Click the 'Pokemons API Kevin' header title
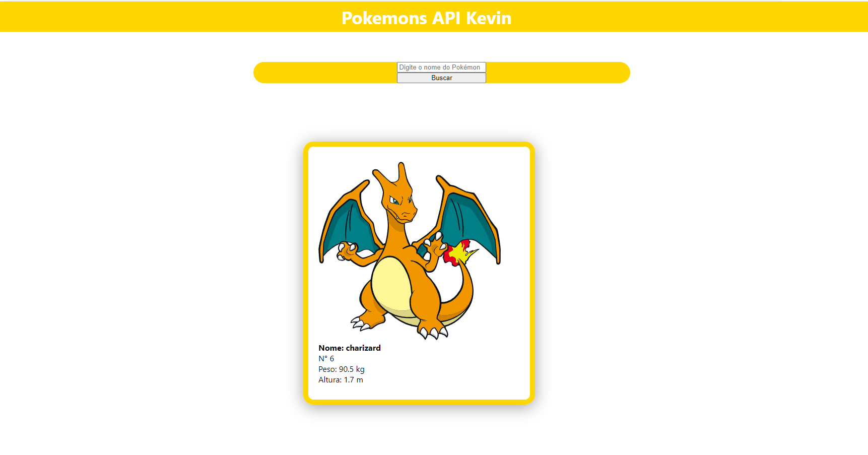The width and height of the screenshot is (868, 455). (x=427, y=18)
